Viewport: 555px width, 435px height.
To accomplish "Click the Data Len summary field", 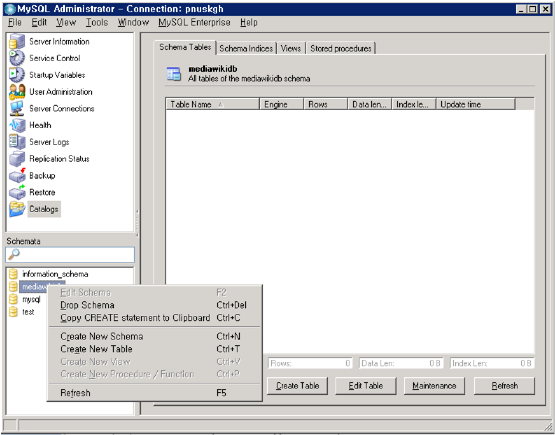I will click(401, 364).
